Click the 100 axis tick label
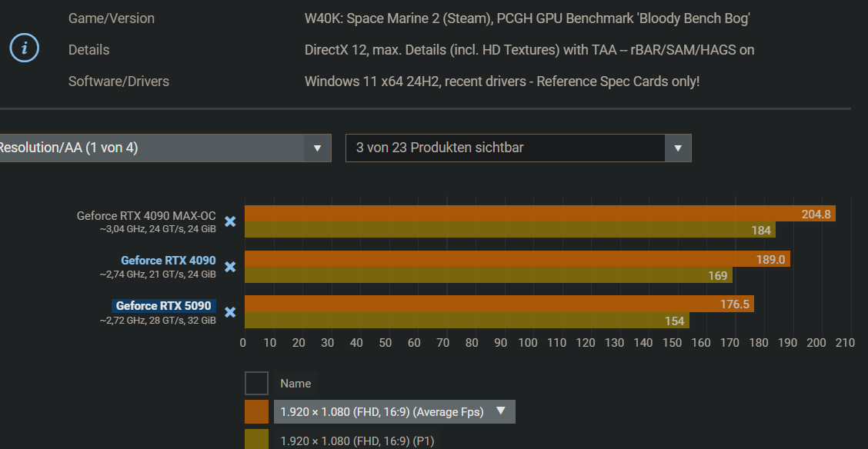Viewport: 868px width, 449px height. pyautogui.click(x=528, y=343)
